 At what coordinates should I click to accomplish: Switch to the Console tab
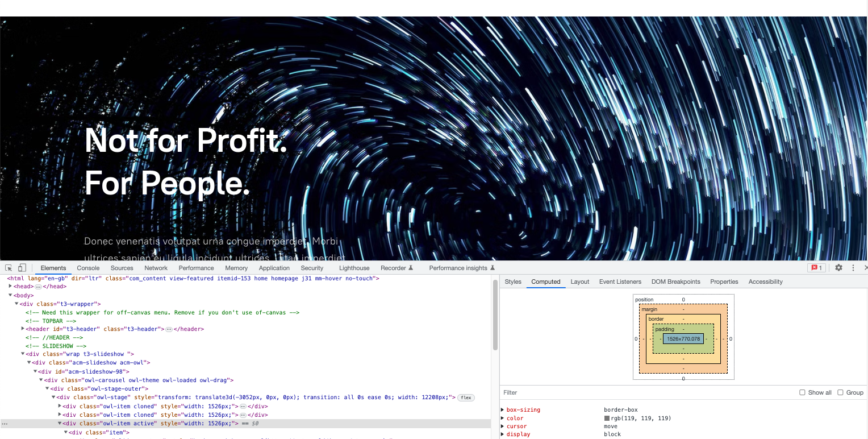(x=88, y=268)
